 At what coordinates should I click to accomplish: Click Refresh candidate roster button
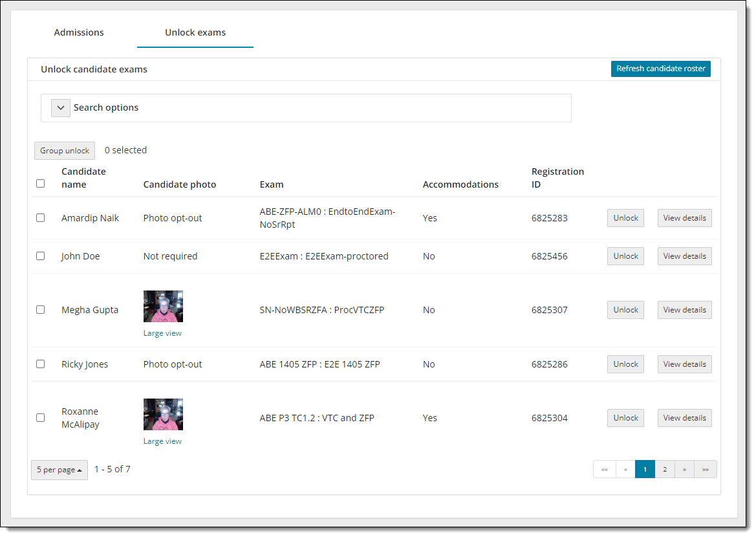(660, 69)
